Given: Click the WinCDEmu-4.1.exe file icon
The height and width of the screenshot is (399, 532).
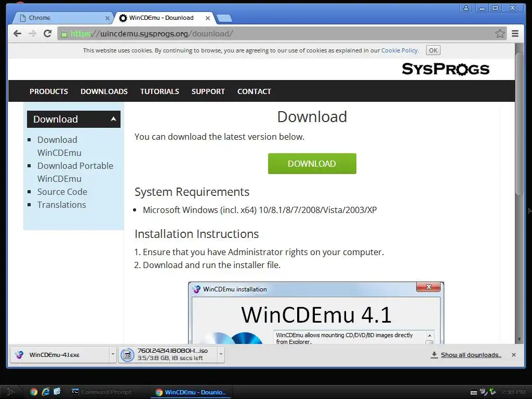Looking at the screenshot, I should pos(19,355).
